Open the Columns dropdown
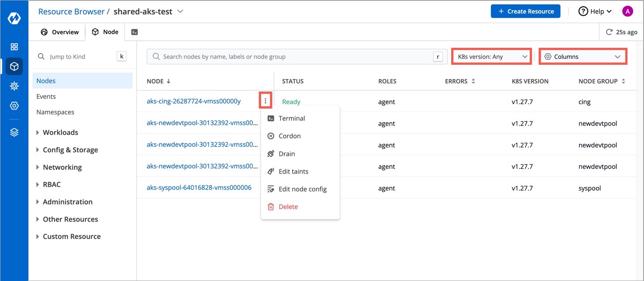Image resolution: width=644 pixels, height=281 pixels. (x=583, y=56)
